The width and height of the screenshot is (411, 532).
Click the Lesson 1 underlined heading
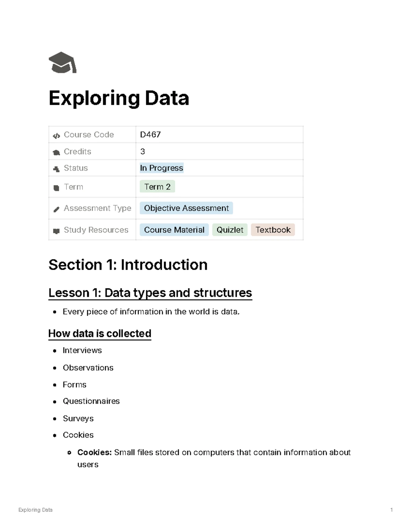tap(150, 293)
